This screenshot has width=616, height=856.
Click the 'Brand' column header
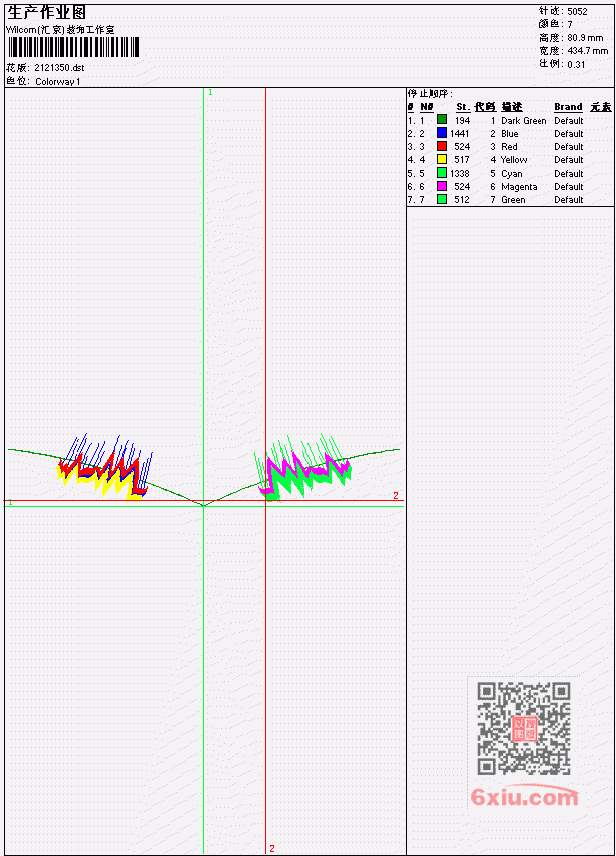pos(568,107)
